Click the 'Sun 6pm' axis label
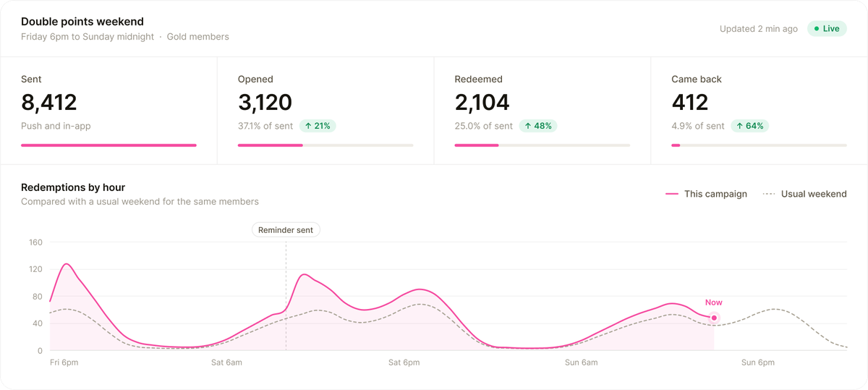 758,363
